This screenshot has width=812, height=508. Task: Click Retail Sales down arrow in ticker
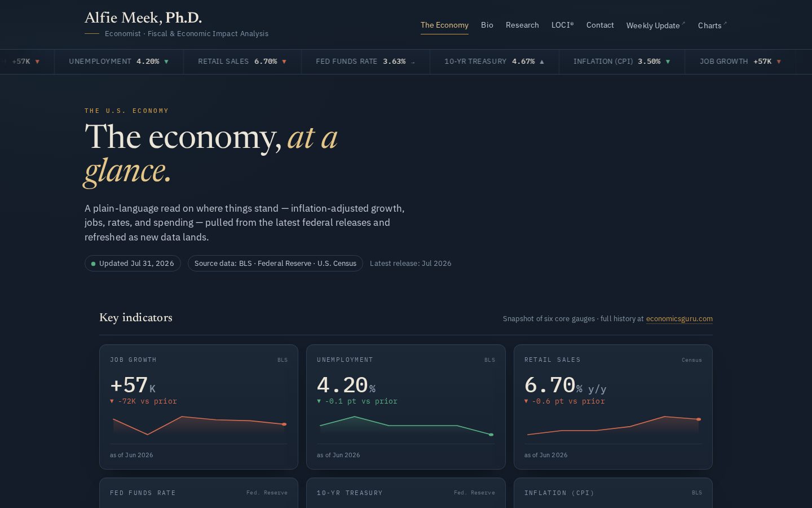284,62
